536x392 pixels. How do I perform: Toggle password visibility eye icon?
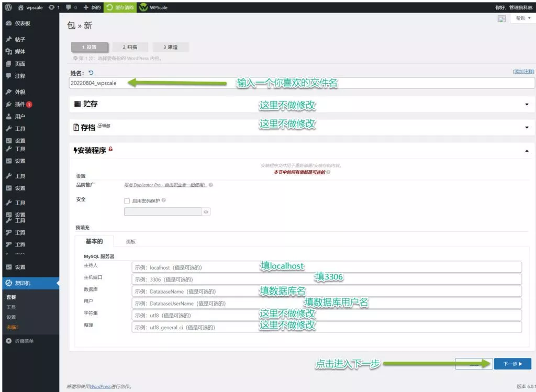pos(206,212)
